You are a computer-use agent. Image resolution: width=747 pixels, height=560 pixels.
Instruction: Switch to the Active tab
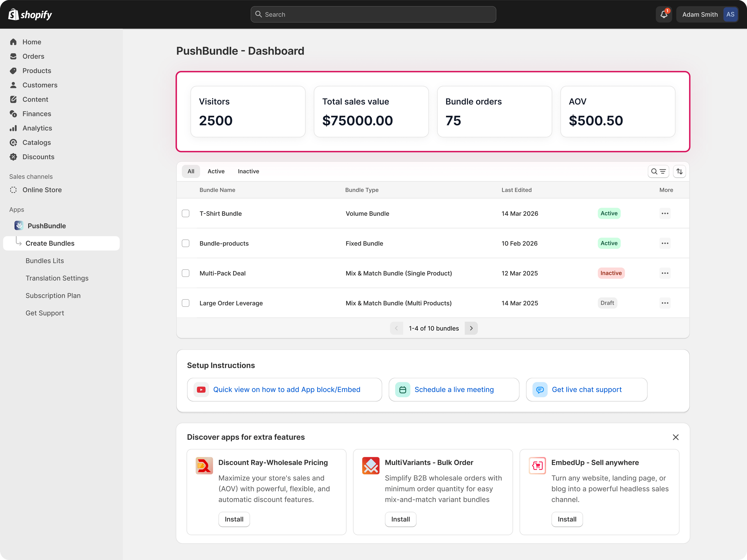(x=216, y=171)
